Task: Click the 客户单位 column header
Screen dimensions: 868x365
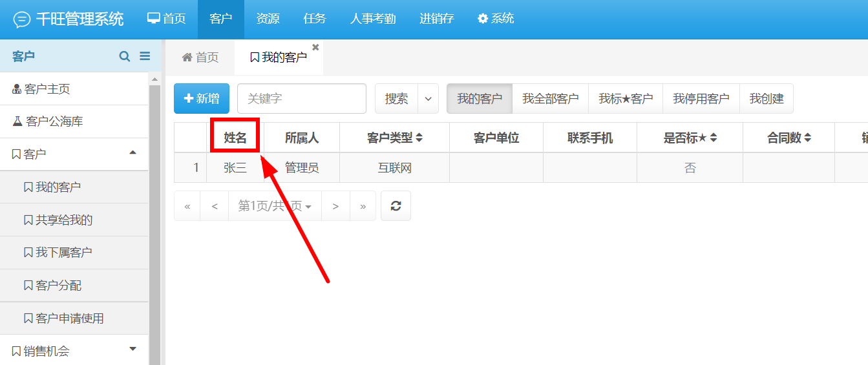Action: coord(496,138)
